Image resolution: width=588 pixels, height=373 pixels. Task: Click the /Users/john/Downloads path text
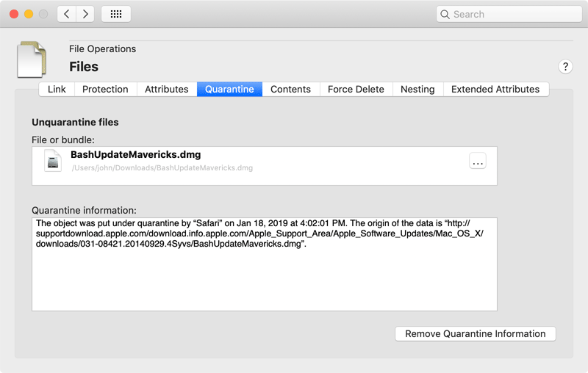[162, 167]
